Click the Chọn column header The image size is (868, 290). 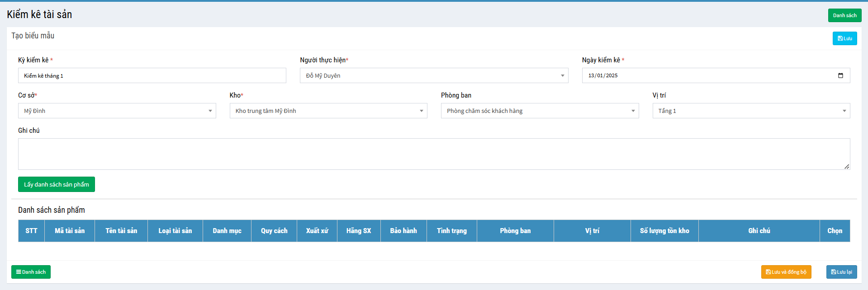coord(835,231)
